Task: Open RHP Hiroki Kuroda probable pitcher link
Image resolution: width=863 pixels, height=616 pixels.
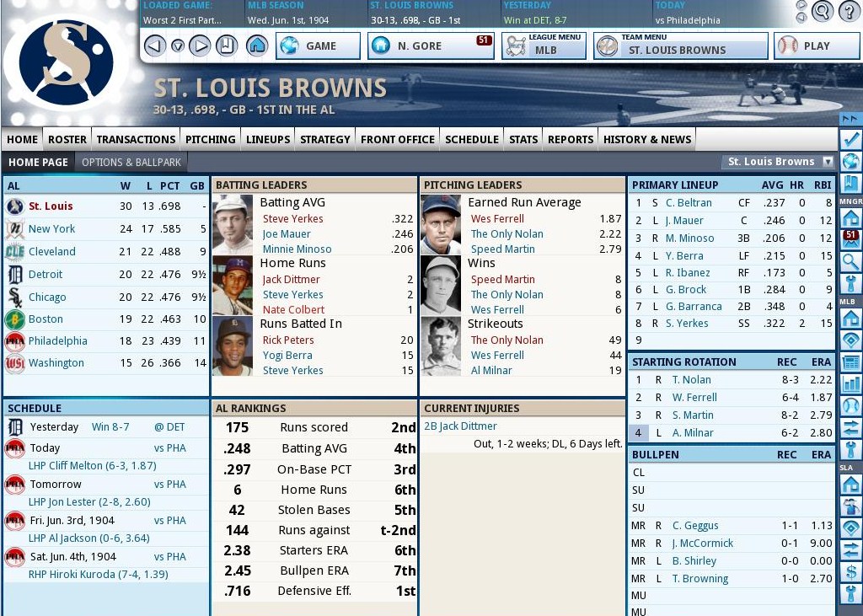Action: (98, 575)
